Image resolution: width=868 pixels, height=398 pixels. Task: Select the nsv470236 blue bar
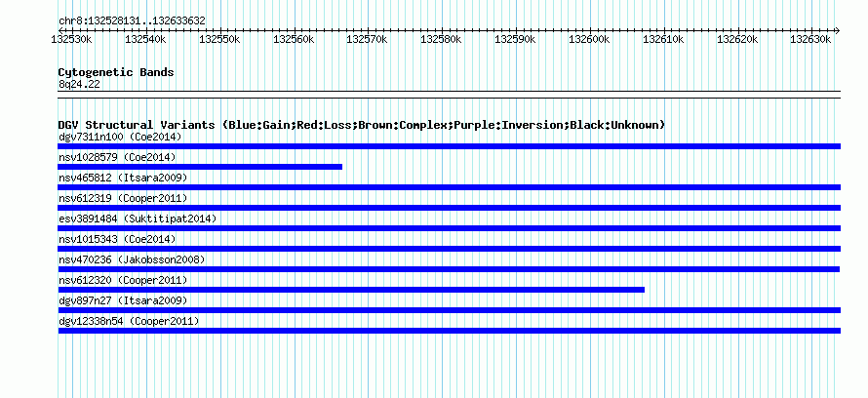click(x=449, y=269)
